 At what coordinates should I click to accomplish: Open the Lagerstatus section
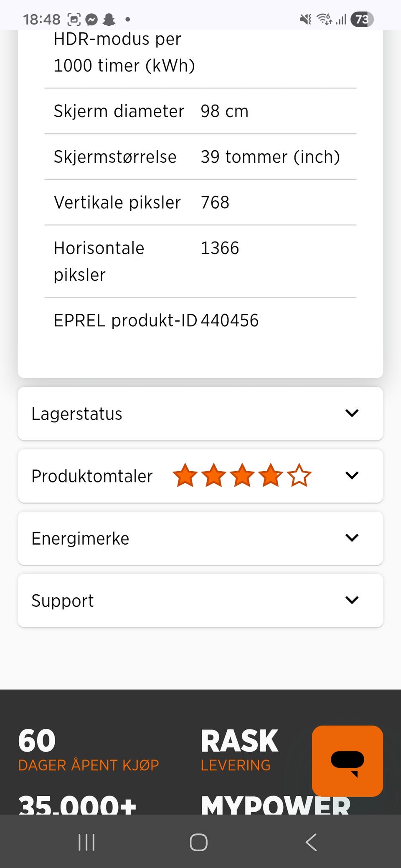pyautogui.click(x=200, y=414)
